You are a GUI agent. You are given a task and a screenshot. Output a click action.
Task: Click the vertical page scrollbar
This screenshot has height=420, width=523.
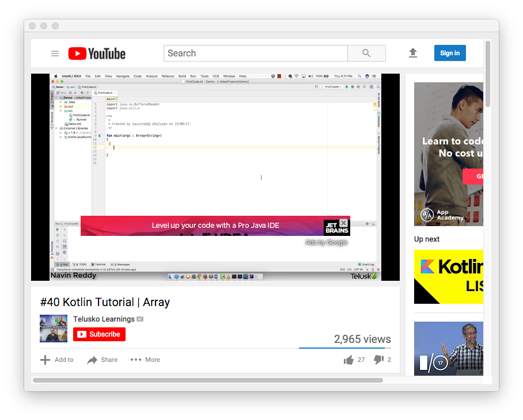coord(488,74)
